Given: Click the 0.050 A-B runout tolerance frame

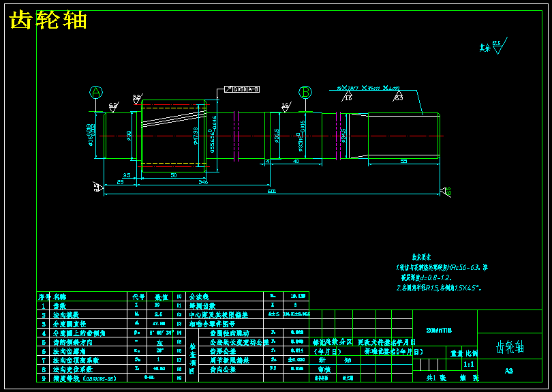Looking at the screenshot, I should tap(242, 89).
